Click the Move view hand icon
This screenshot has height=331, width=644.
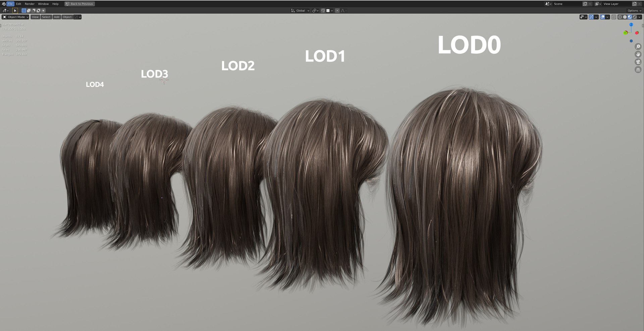point(638,54)
